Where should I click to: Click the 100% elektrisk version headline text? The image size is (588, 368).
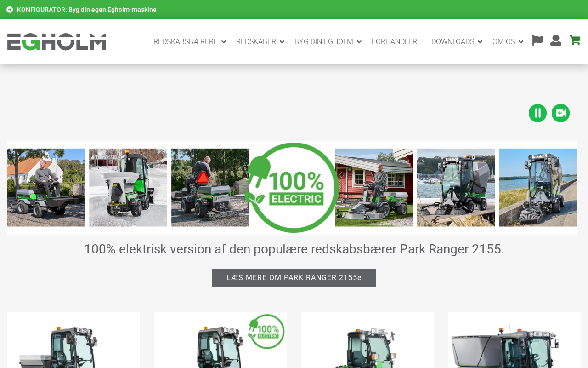pyautogui.click(x=294, y=249)
